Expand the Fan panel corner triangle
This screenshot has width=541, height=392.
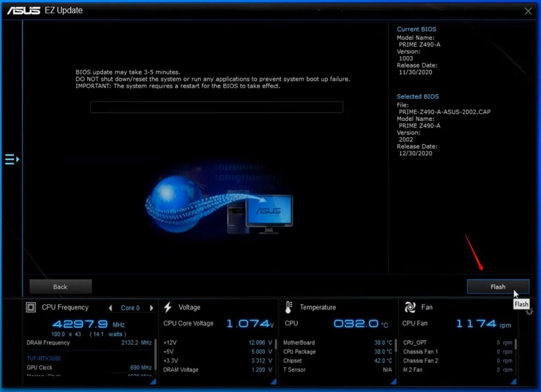pyautogui.click(x=513, y=381)
